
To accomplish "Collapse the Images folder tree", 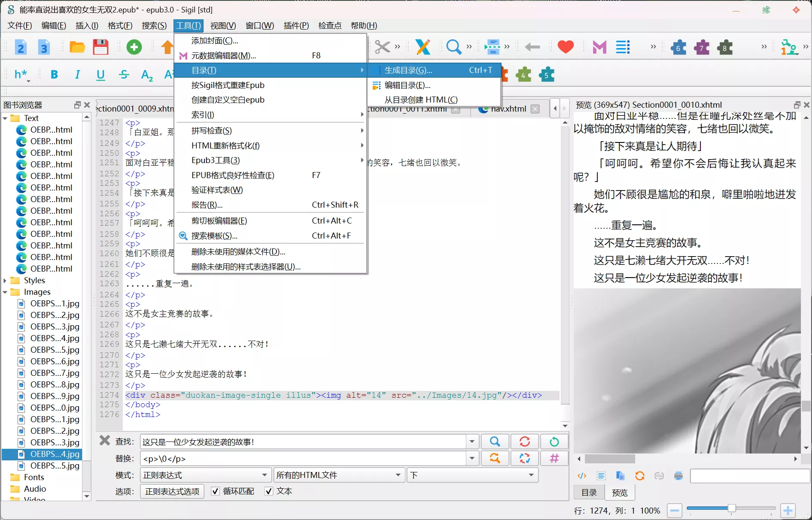I will [5, 292].
